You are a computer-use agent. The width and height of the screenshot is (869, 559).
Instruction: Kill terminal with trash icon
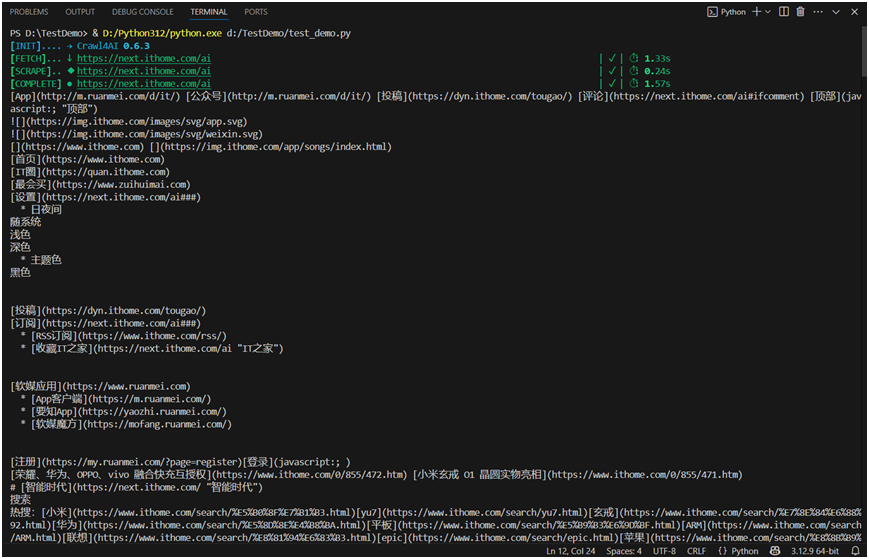click(800, 12)
